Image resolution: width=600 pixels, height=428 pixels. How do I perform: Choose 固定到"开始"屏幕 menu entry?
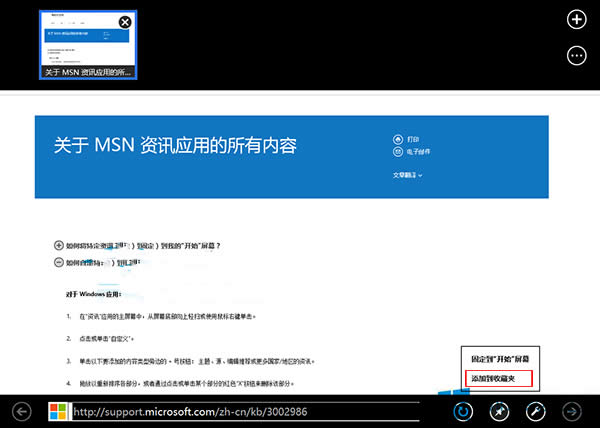[500, 359]
